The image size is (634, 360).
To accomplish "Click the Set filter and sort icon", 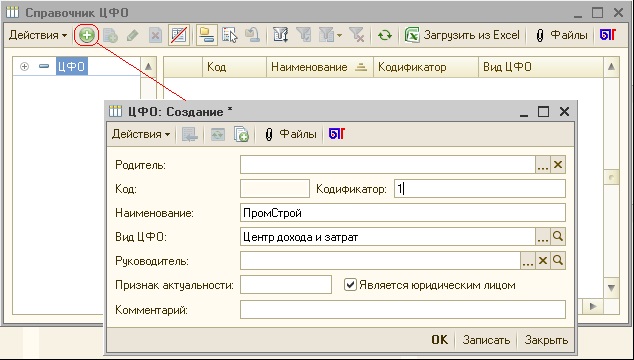I will pos(281,36).
